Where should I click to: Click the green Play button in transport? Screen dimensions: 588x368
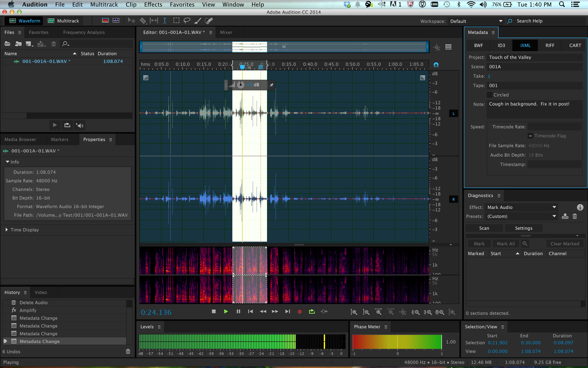(x=226, y=312)
